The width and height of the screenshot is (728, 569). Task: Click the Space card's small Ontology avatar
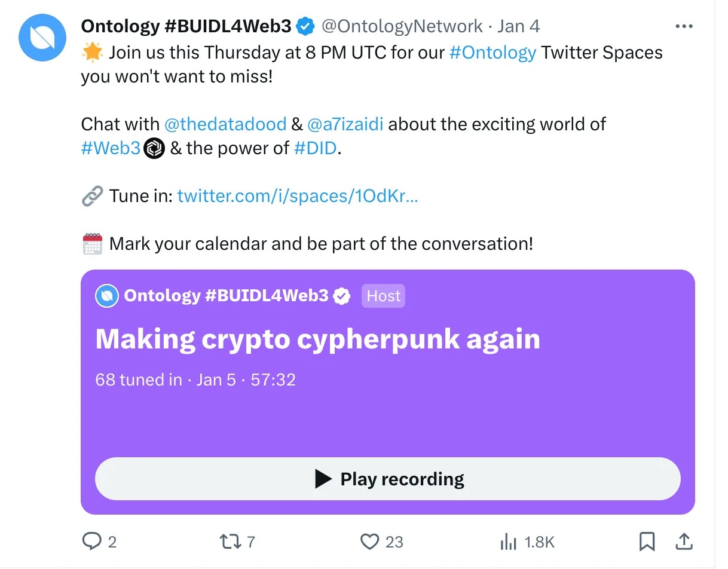[x=107, y=296]
